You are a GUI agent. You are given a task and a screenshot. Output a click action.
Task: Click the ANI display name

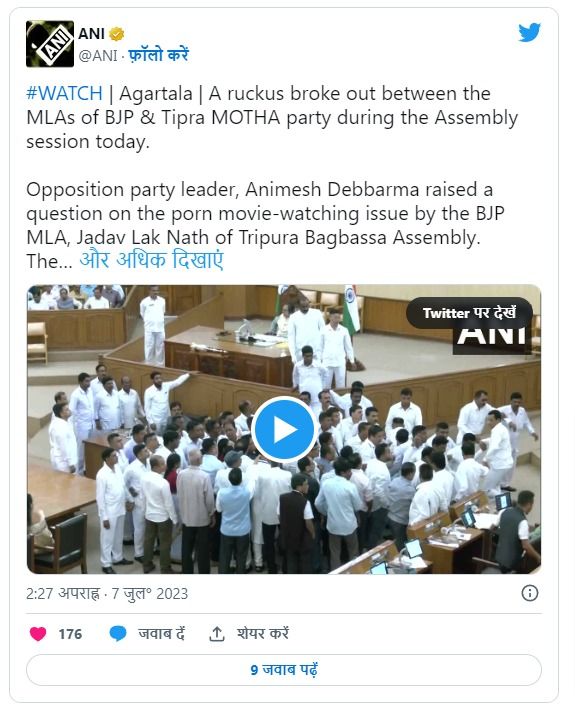92,33
